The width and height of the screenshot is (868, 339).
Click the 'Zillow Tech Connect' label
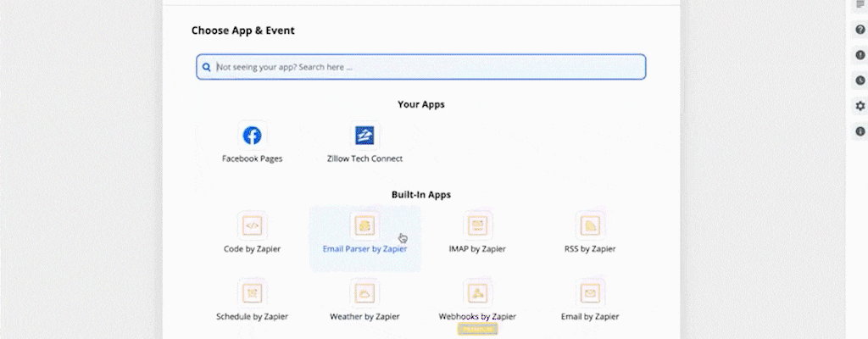click(364, 158)
